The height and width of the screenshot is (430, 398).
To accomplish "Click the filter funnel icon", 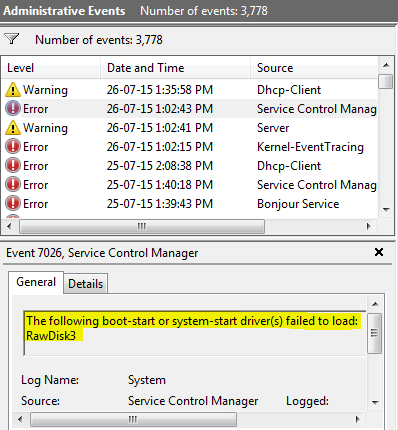I will [x=12, y=39].
